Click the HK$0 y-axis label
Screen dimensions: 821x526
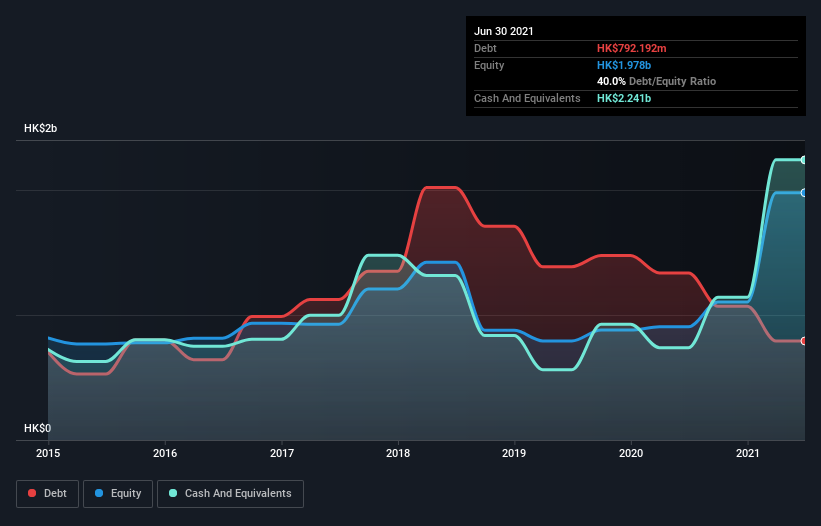point(37,428)
